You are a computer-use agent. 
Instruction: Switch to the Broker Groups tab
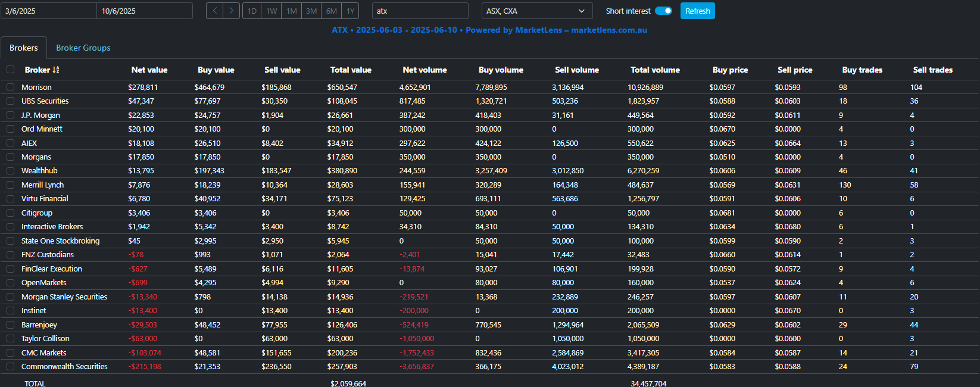[83, 48]
